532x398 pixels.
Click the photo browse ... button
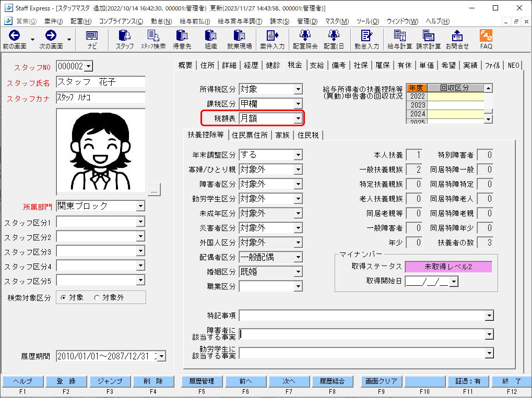pos(154,190)
